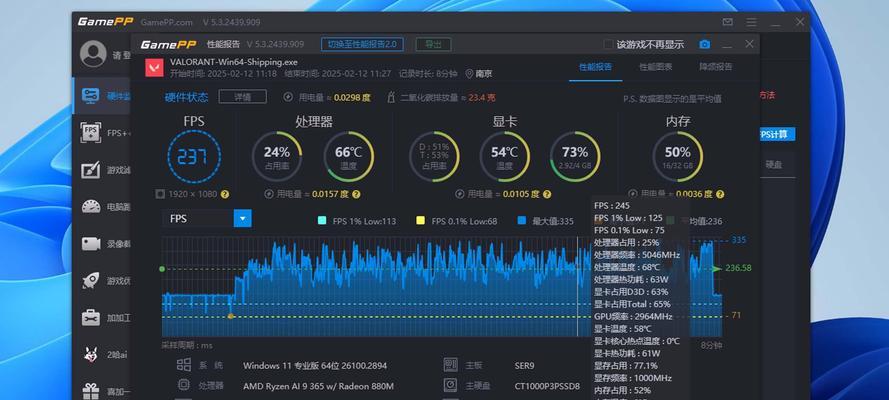Select the game filter sidebar icon
Screen dimensions: 889x400
point(91,170)
